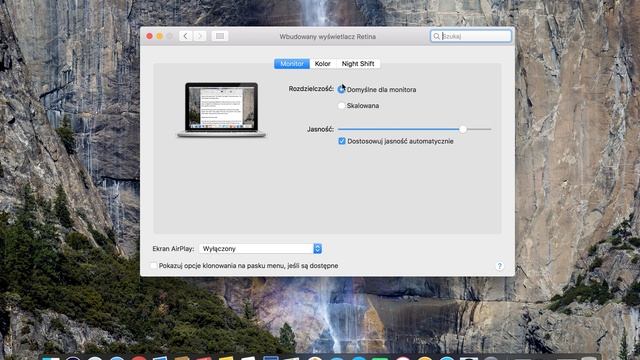Click the laptop display preview thumbnail
640x360 pixels.
click(x=222, y=110)
